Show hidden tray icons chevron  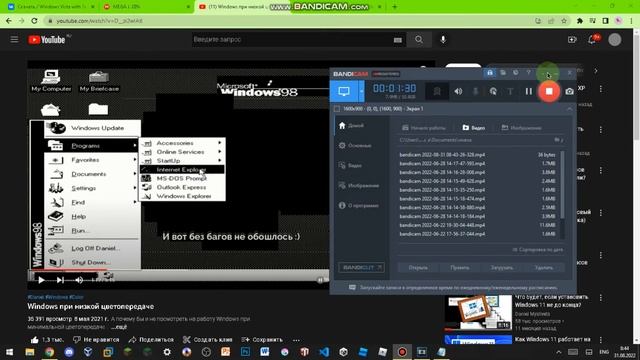(559, 352)
